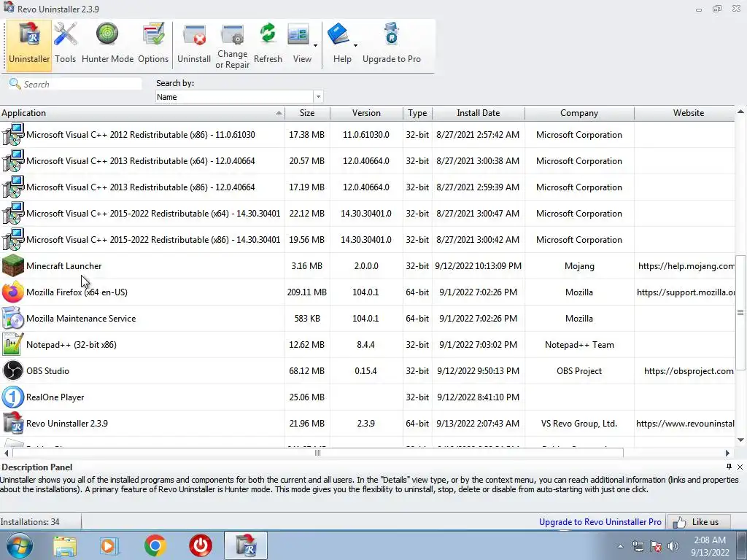Click the red power icon in taskbar
The height and width of the screenshot is (560, 747).
200,545
